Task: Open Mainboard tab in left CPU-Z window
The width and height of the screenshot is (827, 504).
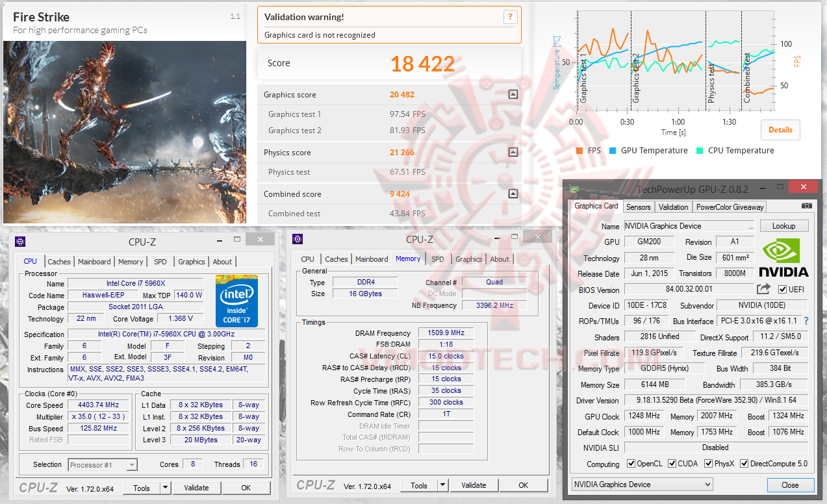Action: click(94, 262)
